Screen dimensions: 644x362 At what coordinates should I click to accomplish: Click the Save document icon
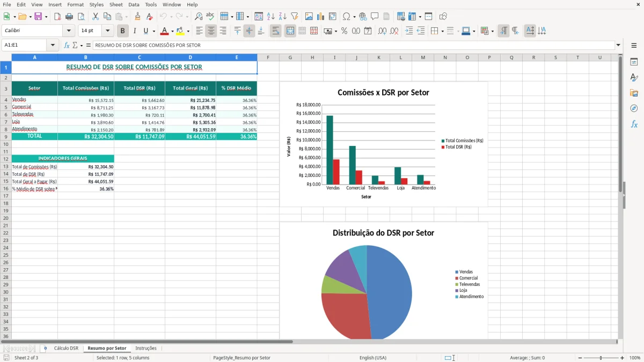point(38,17)
